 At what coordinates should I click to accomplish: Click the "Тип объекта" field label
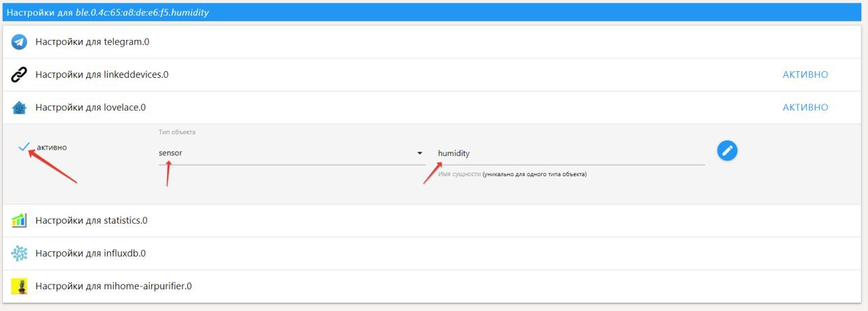[177, 131]
